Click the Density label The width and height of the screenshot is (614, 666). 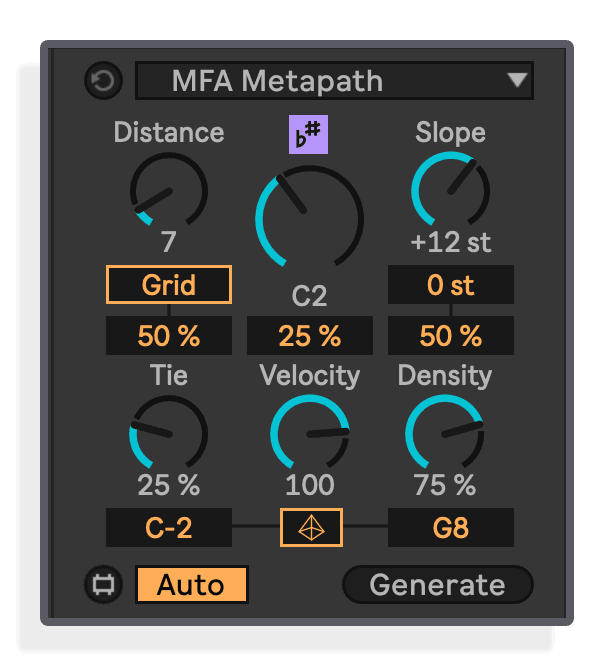pos(445,376)
